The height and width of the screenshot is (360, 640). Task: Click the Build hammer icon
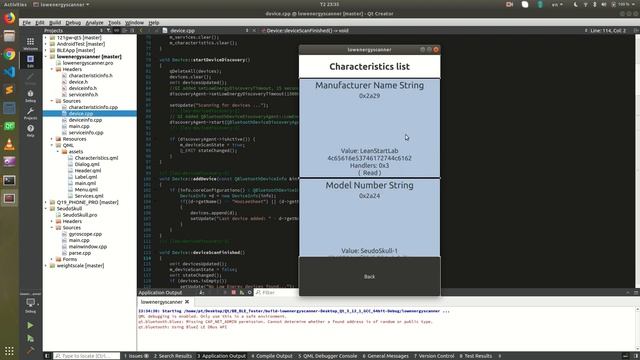(30, 350)
